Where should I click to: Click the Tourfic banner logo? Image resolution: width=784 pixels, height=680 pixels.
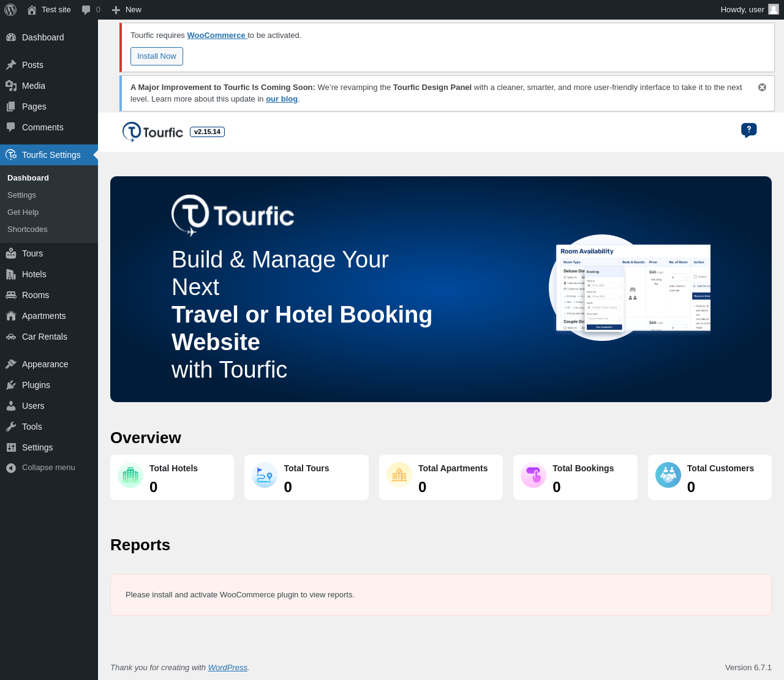pos(233,215)
